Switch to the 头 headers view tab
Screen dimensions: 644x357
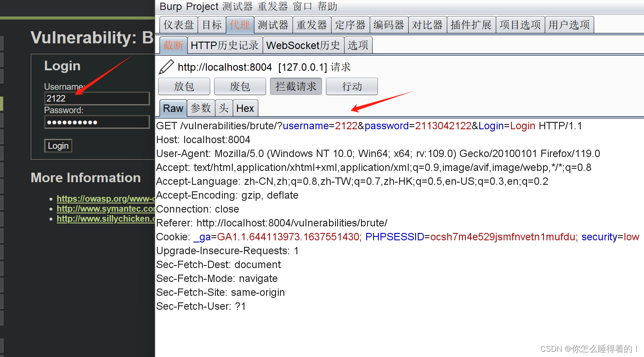click(224, 108)
